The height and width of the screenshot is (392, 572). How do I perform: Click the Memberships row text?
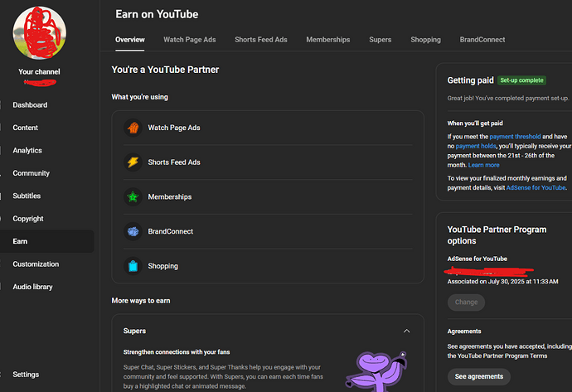click(170, 197)
